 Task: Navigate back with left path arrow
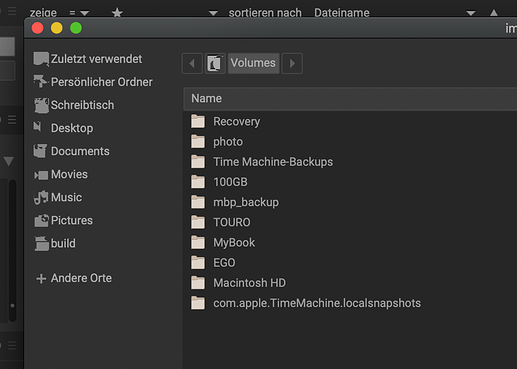[192, 63]
